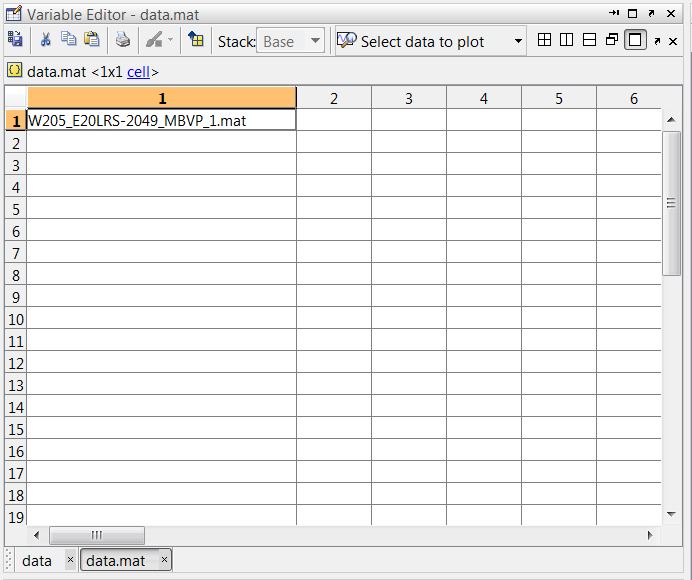Open the Stack Base dropdown
692x580 pixels.
[x=290, y=41]
